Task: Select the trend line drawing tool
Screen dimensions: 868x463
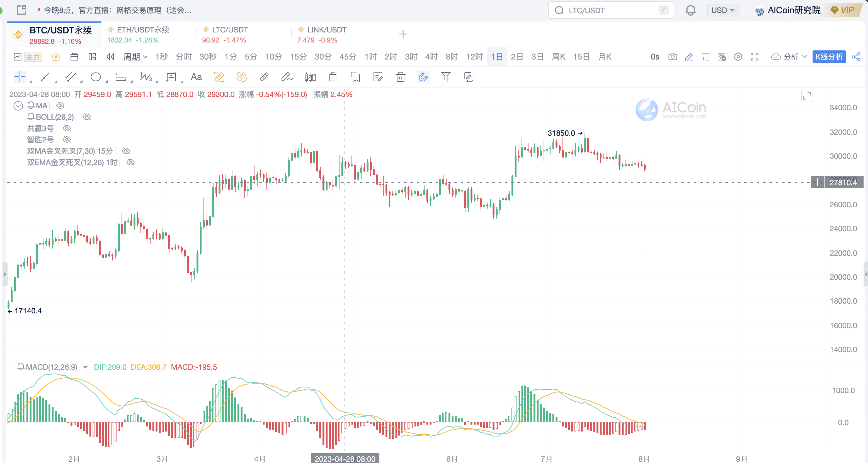Action: point(45,77)
